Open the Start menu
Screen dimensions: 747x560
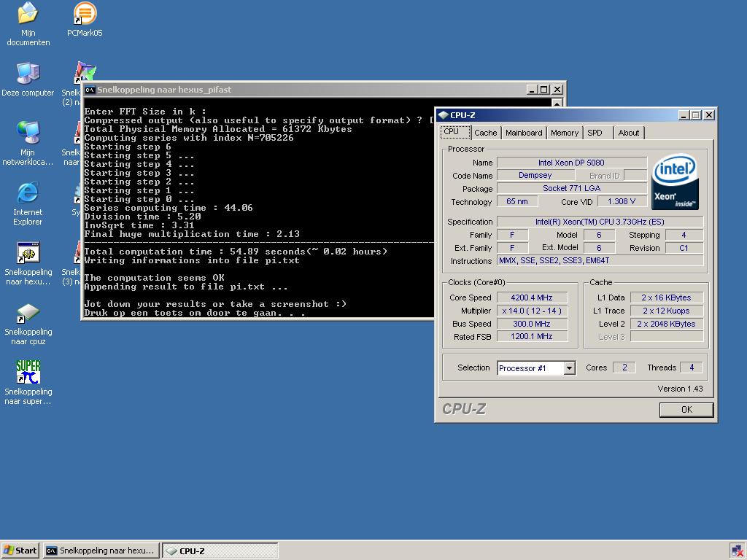pos(20,551)
